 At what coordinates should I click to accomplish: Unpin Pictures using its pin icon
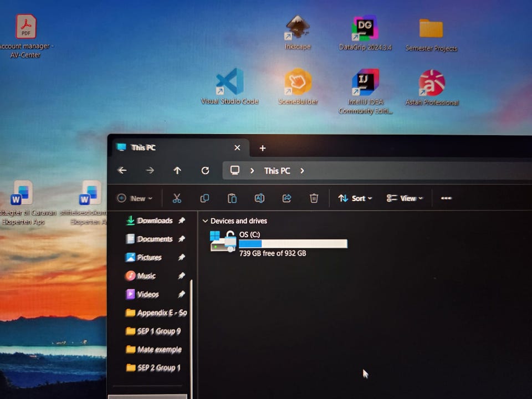[182, 257]
